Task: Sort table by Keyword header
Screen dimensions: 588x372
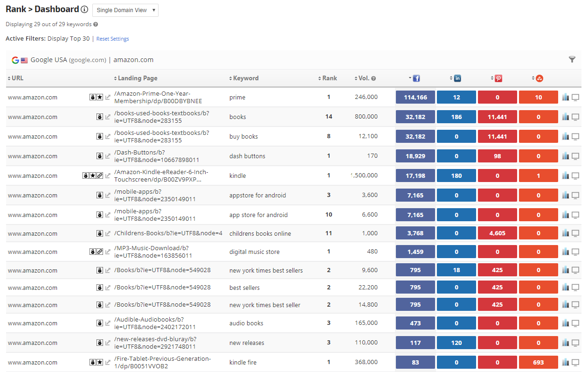Action: (x=244, y=78)
